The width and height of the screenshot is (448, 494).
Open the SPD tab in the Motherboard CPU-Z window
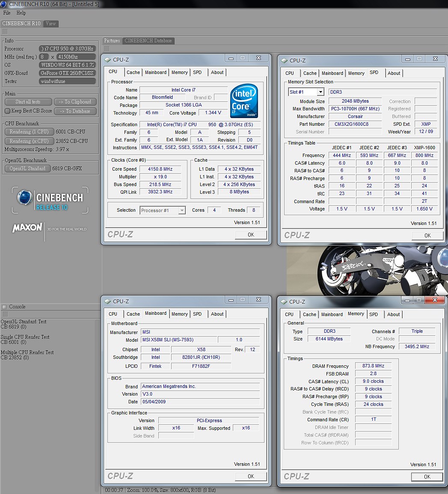click(197, 314)
